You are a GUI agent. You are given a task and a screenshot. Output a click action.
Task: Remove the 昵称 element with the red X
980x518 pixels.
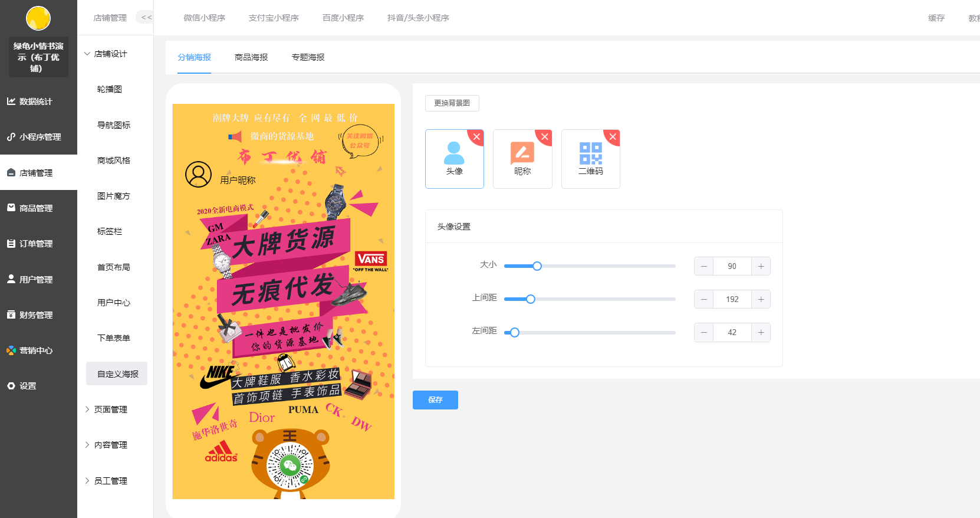[x=545, y=136]
